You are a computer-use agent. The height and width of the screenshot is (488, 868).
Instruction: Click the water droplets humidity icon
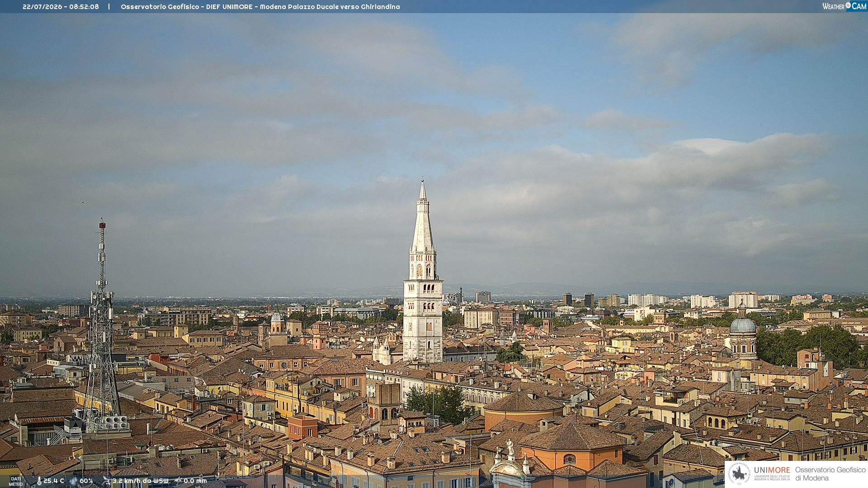[74, 481]
